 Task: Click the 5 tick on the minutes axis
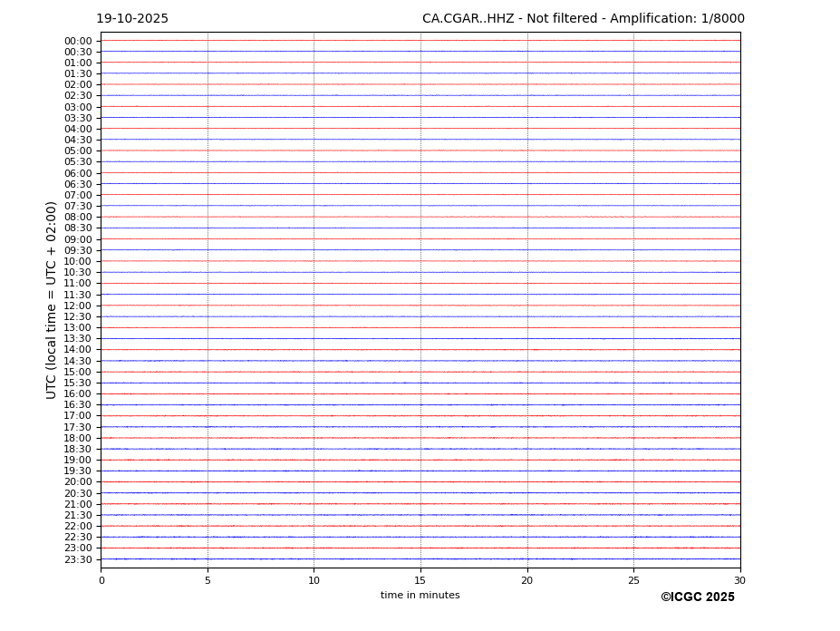[208, 580]
